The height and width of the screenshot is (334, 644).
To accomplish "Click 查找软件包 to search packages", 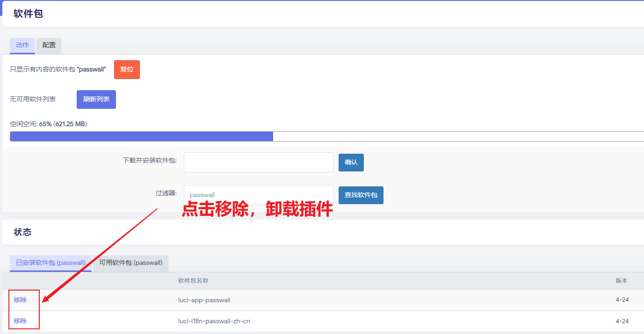I will 361,195.
